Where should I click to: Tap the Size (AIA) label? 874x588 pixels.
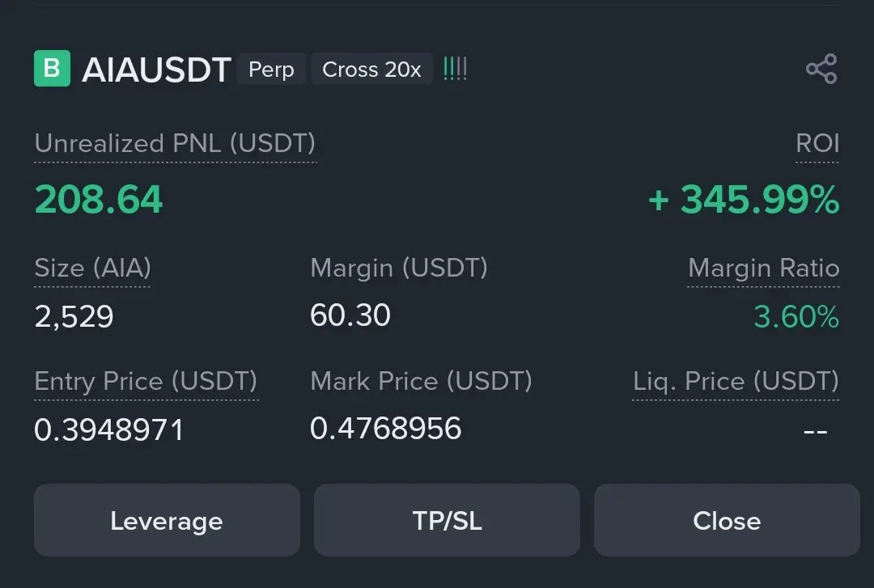click(x=92, y=268)
